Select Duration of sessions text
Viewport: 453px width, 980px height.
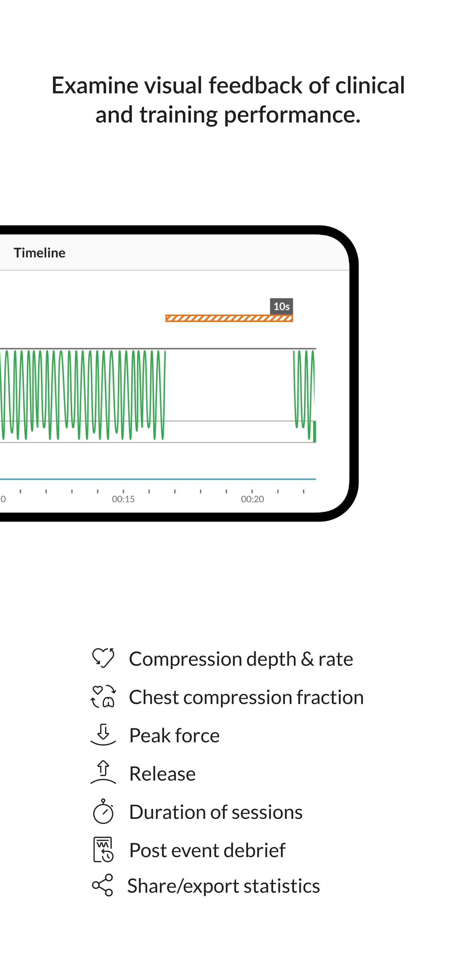(216, 812)
